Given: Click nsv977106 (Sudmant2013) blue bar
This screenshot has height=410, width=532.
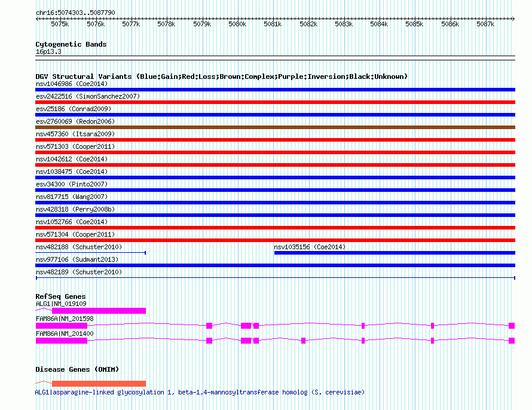Looking at the screenshot, I should [275, 265].
